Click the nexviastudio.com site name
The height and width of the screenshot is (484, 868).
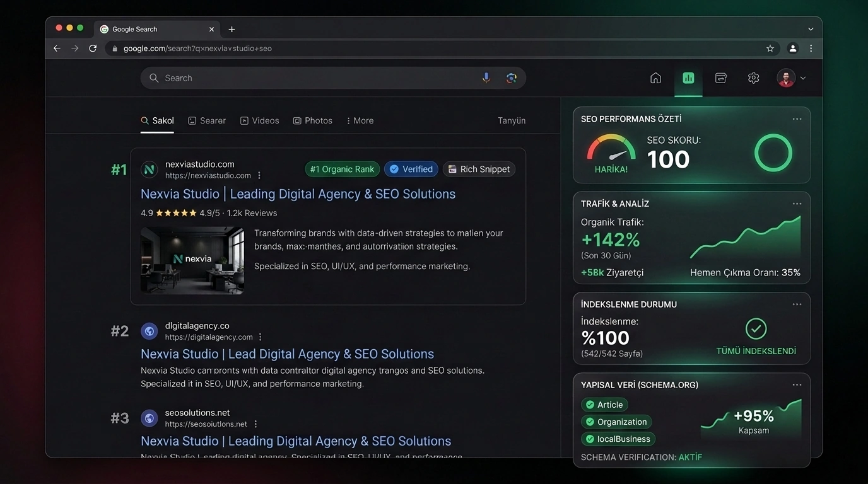pos(200,164)
